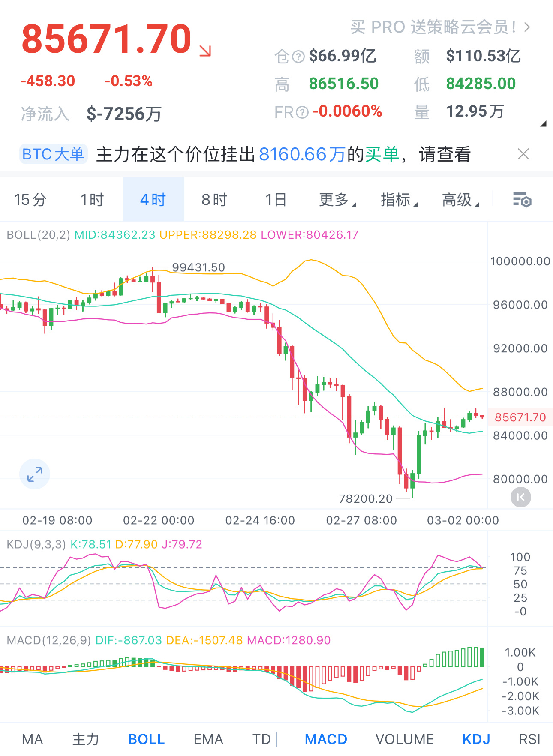Tap the round K jump-to-latest button
Screen dimensions: 553x756
[521, 497]
